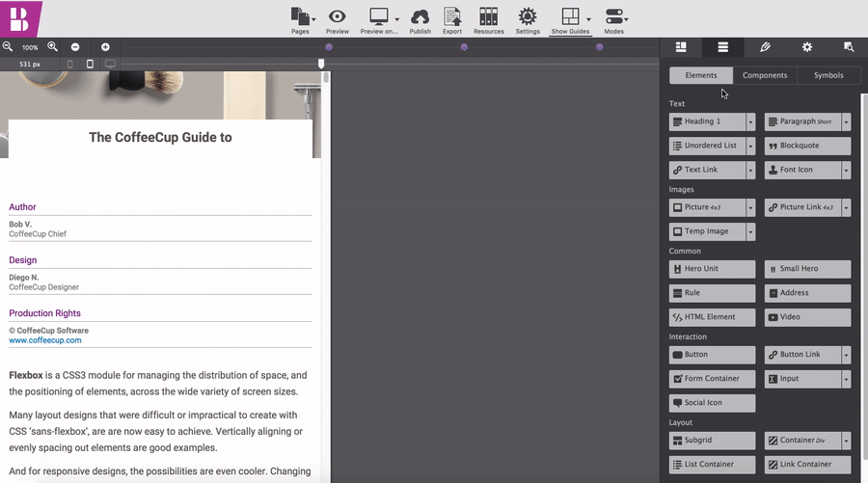This screenshot has width=868, height=483.
Task: Open the design brush panel tab icon
Action: [765, 47]
